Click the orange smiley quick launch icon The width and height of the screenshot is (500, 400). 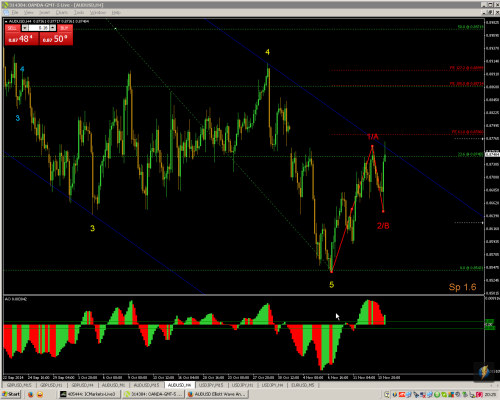40,395
